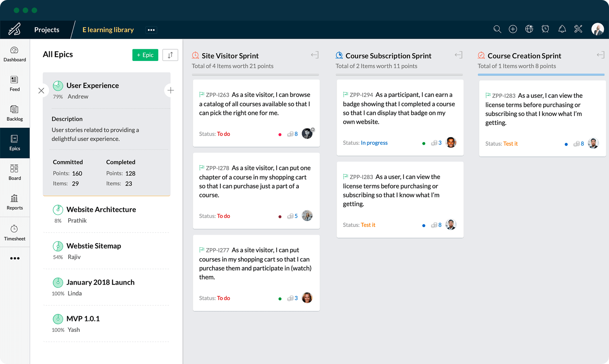Switch to the Projects tab
Image resolution: width=609 pixels, height=364 pixels.
click(x=47, y=30)
